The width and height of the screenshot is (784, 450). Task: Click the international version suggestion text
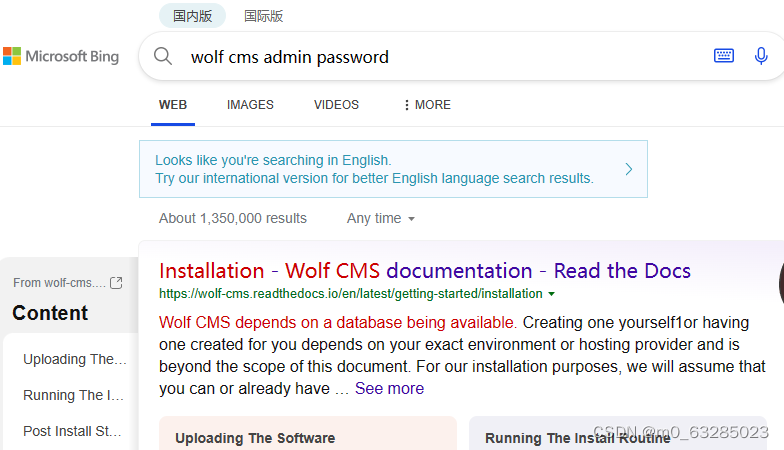[374, 178]
